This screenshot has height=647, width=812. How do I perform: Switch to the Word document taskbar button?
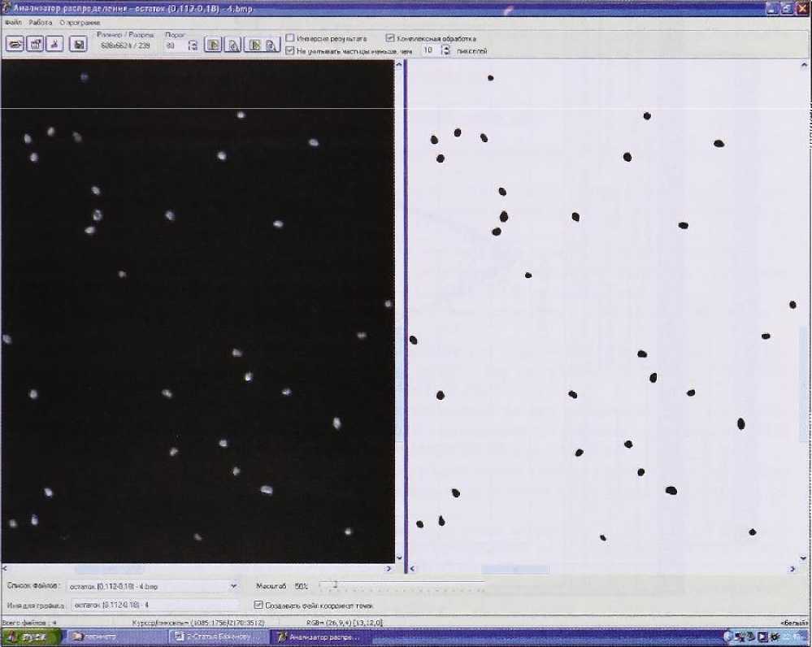point(219,637)
